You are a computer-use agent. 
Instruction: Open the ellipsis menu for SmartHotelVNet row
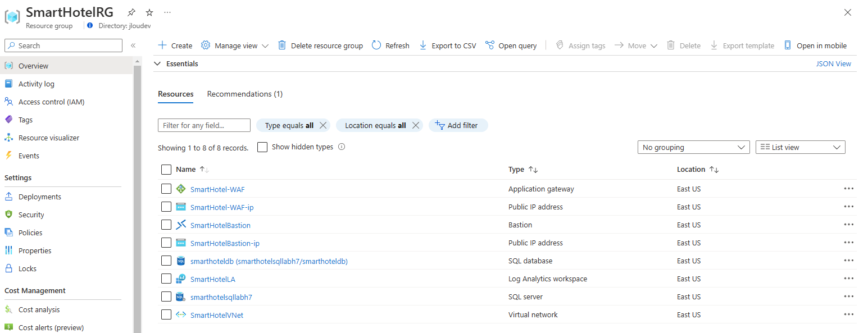coord(848,314)
